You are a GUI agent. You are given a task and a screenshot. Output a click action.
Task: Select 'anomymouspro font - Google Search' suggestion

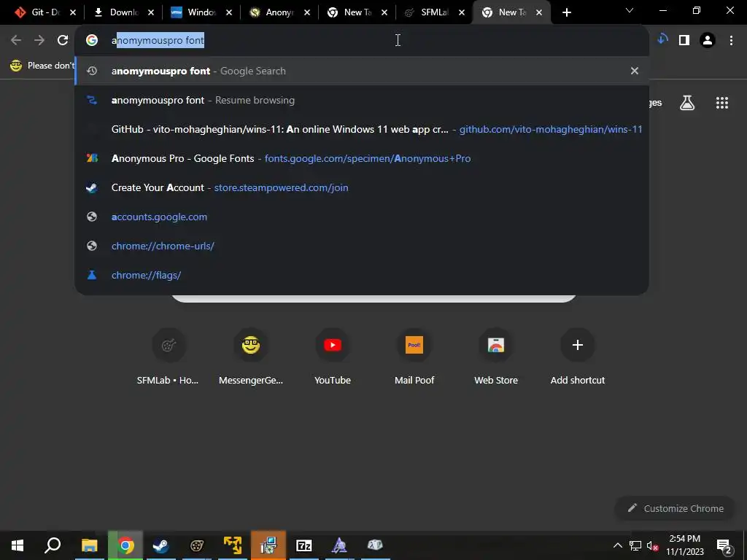click(x=362, y=71)
